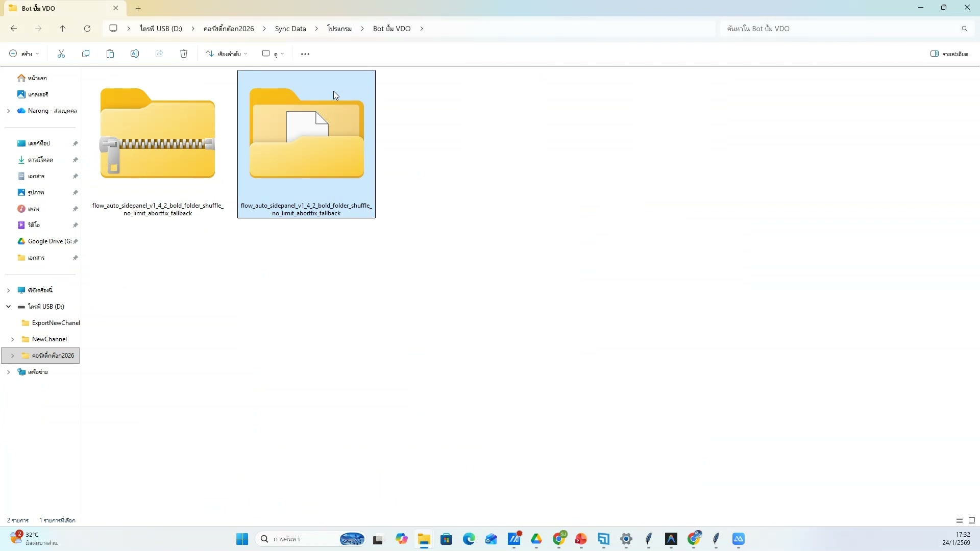
Task: Go up one folder level
Action: click(63, 29)
